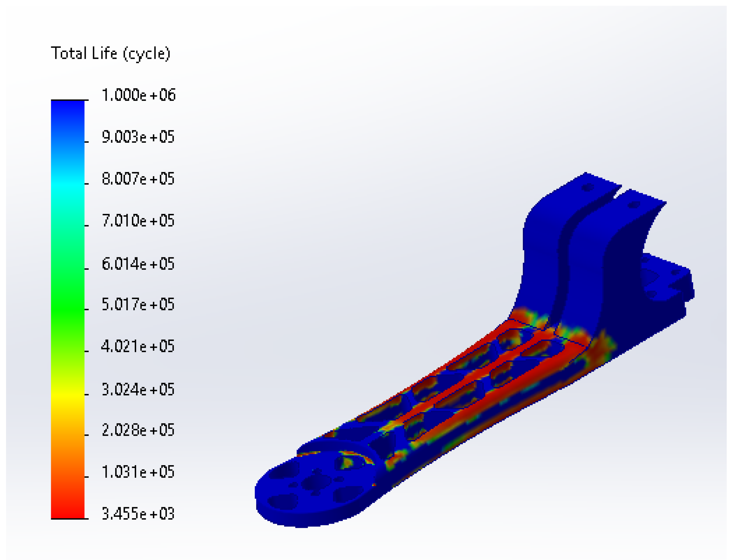Image resolution: width=738 pixels, height=560 pixels.
Task: Select the 3.024e+05 legend value
Action: coord(138,390)
